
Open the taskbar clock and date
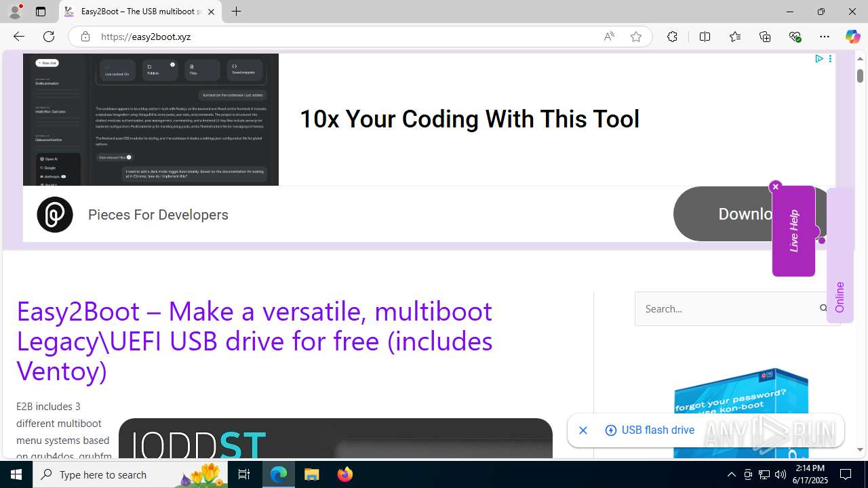[x=810, y=474]
